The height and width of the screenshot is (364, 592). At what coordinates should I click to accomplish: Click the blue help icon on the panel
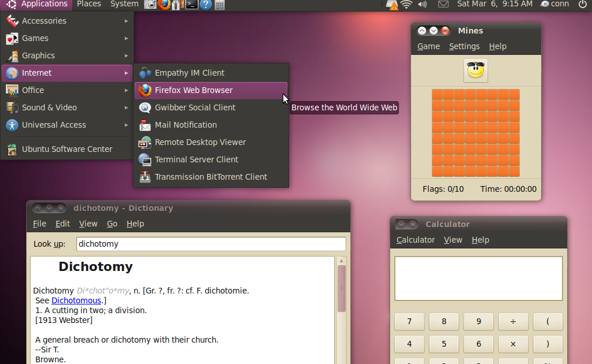pyautogui.click(x=205, y=5)
